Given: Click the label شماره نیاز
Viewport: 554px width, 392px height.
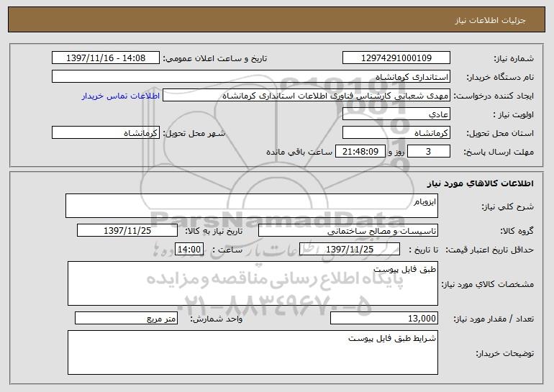Looking at the screenshot, I should click(x=515, y=59).
